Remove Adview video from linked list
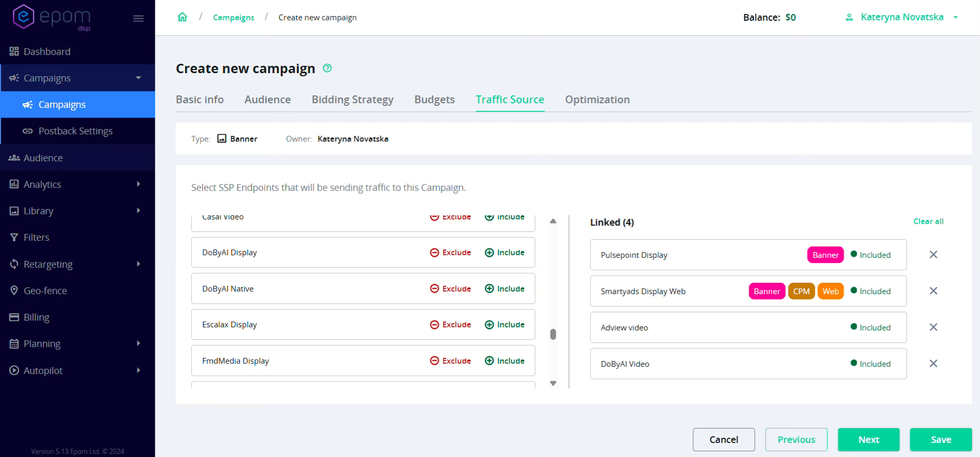Image resolution: width=980 pixels, height=457 pixels. tap(933, 327)
